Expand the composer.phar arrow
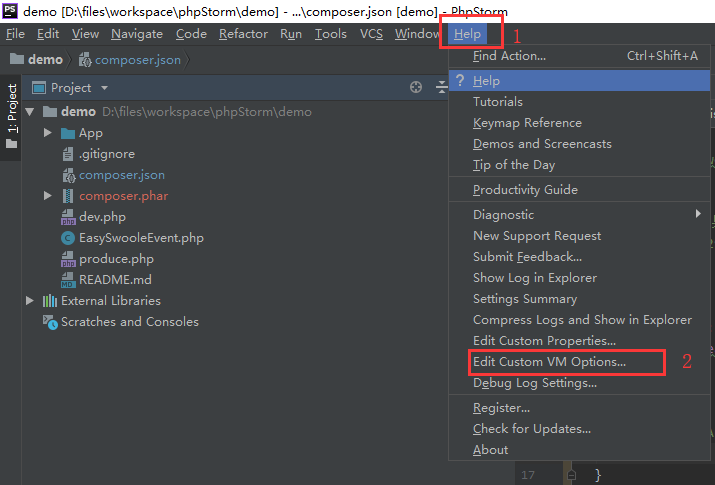The height and width of the screenshot is (485, 715). click(x=47, y=196)
